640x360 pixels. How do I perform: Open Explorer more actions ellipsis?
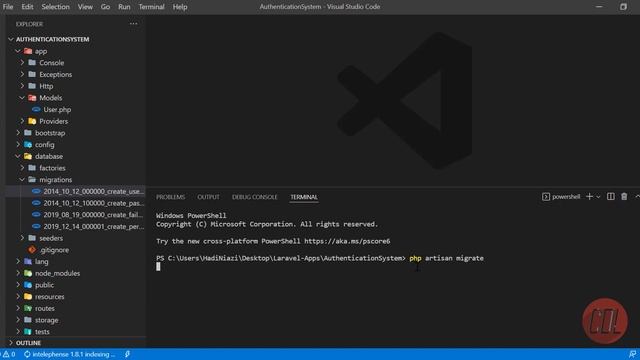coord(133,24)
